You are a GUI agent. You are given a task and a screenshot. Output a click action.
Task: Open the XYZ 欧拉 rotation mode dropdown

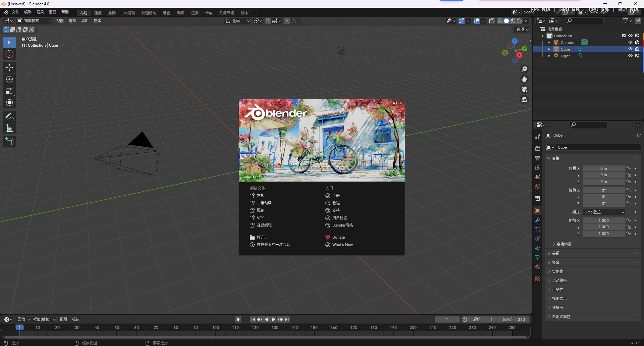coord(604,212)
